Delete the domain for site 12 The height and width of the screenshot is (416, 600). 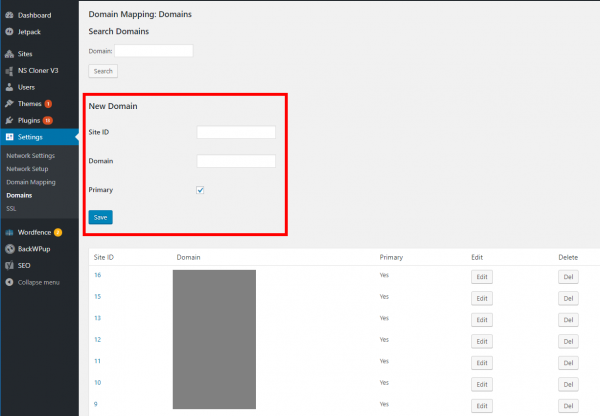pyautogui.click(x=568, y=341)
